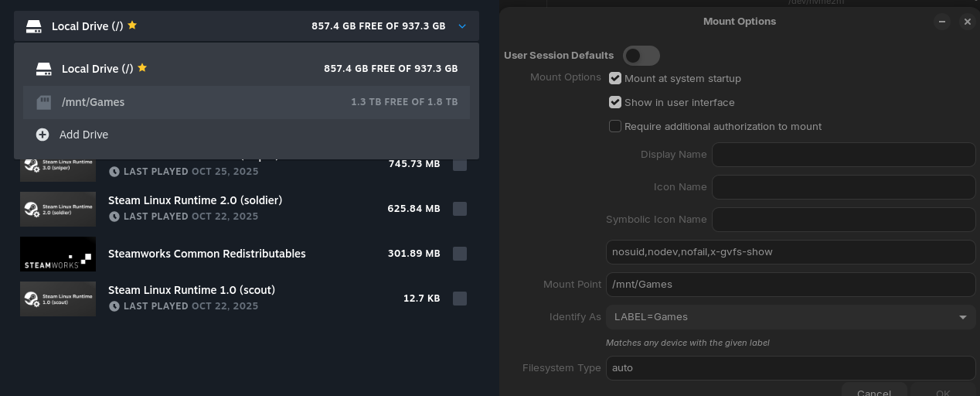Click the Mount Point input field

[x=789, y=285]
